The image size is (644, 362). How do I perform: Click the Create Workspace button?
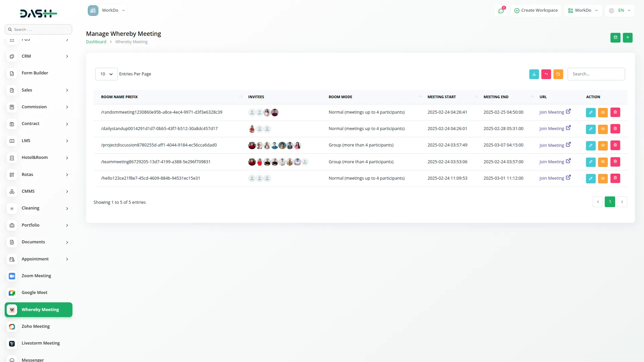[536, 10]
